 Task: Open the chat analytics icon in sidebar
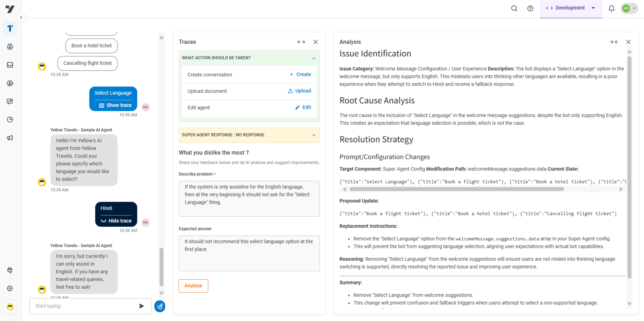point(10,101)
